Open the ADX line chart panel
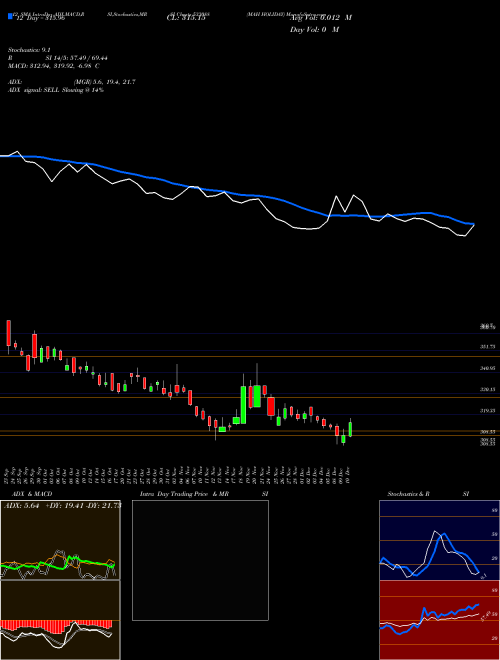 [60, 540]
